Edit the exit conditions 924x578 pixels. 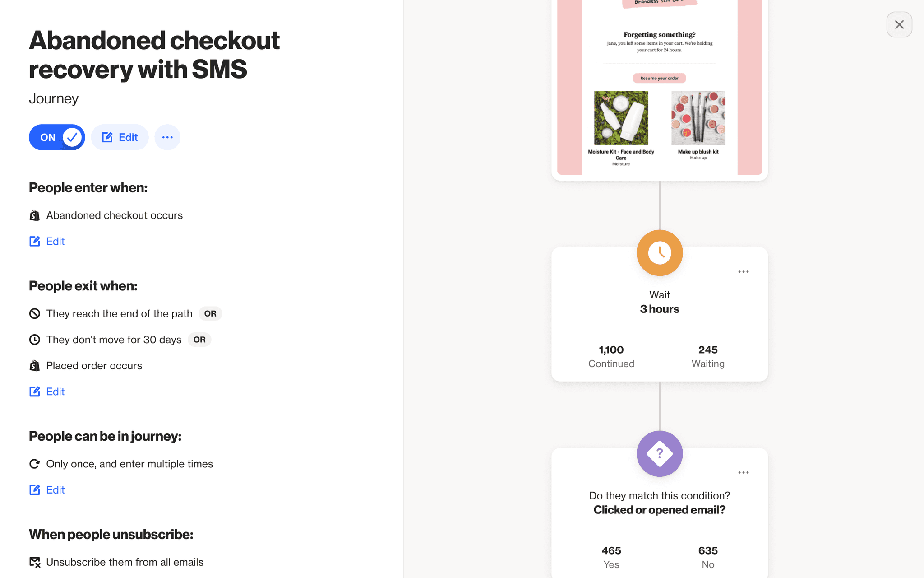(55, 392)
